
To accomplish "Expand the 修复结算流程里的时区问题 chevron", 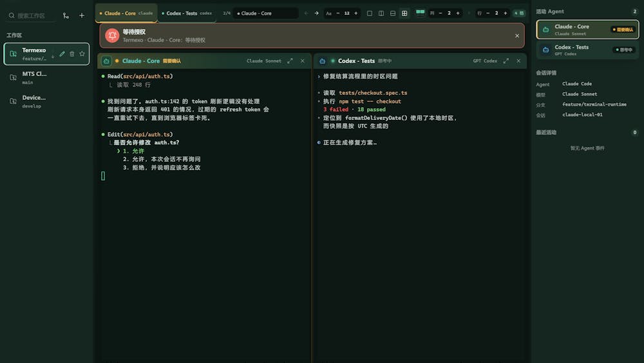I will click(319, 77).
